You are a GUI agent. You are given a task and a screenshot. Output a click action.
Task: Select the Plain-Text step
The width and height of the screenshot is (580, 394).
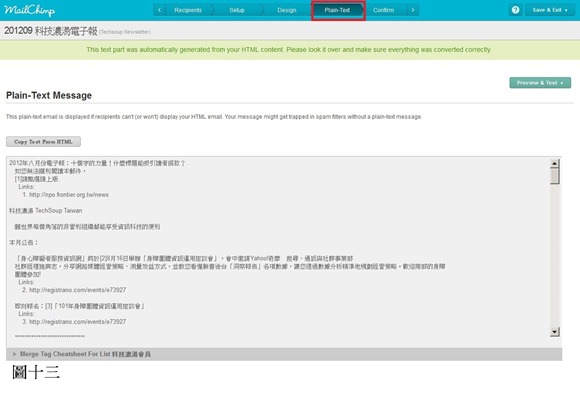point(337,10)
